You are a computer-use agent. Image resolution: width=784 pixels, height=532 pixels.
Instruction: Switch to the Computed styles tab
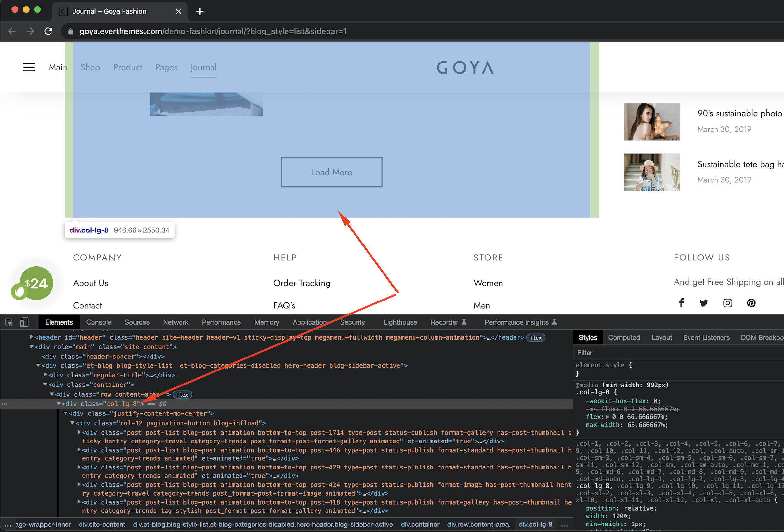(x=624, y=338)
